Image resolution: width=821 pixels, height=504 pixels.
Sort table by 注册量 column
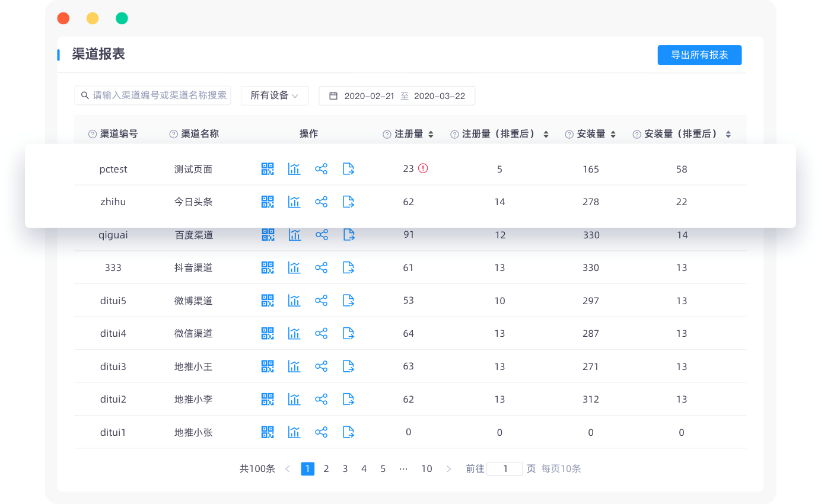(431, 135)
